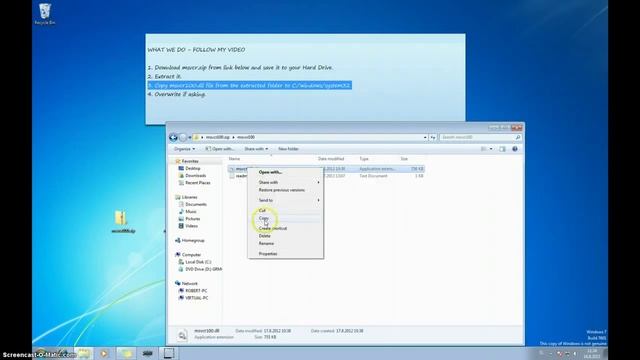Image resolution: width=640 pixels, height=360 pixels.
Task: Select Computer in the navigation pane
Action: (191, 255)
